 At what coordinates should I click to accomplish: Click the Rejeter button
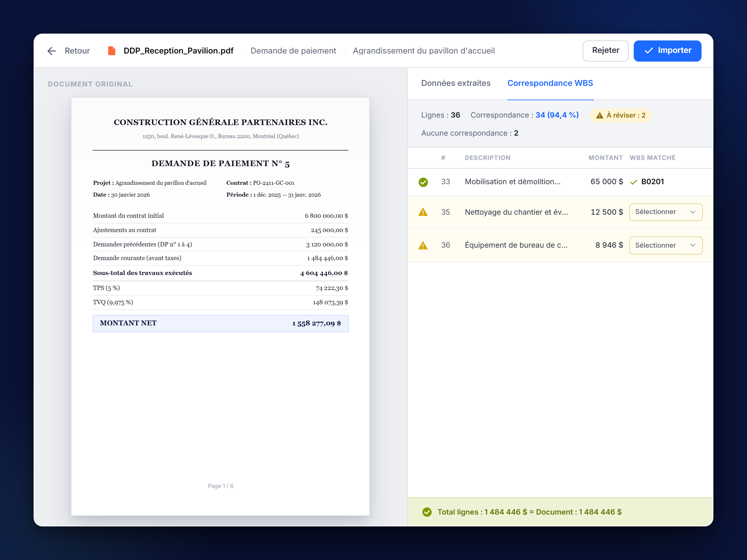pos(605,51)
